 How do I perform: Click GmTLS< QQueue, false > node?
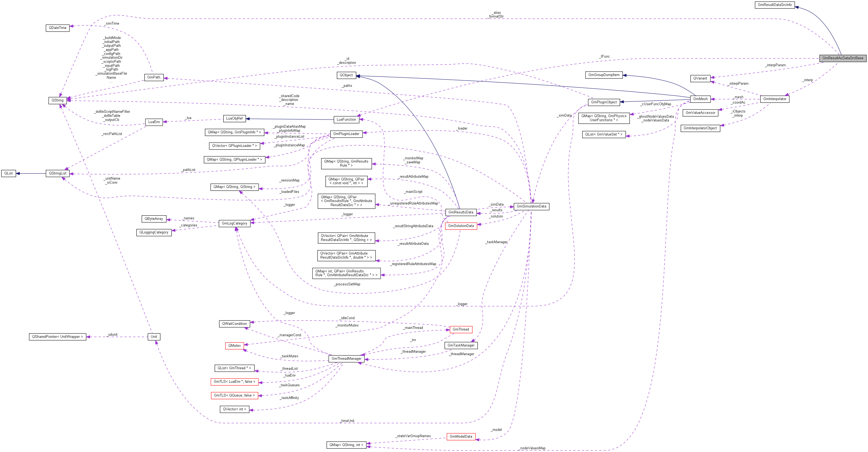tap(234, 396)
